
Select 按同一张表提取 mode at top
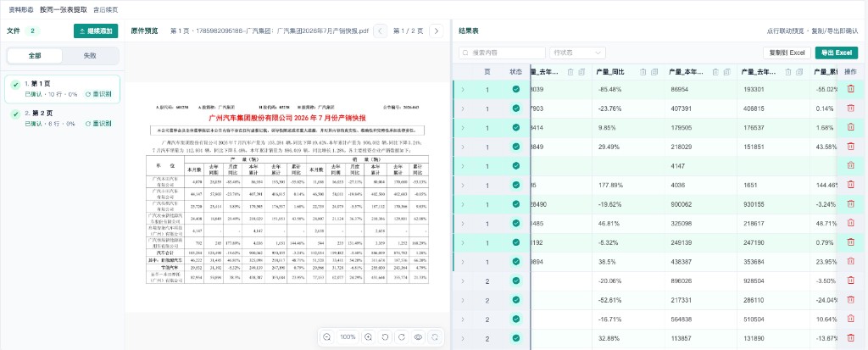(63, 10)
